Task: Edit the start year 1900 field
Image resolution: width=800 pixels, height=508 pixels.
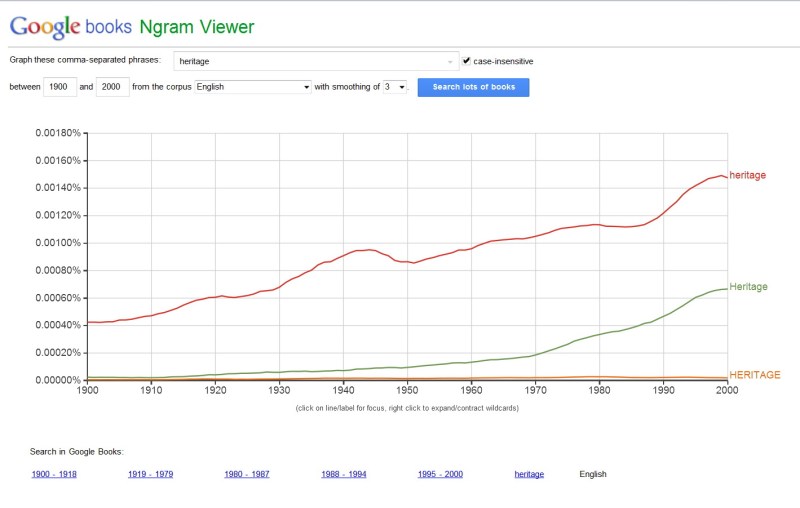Action: point(59,87)
